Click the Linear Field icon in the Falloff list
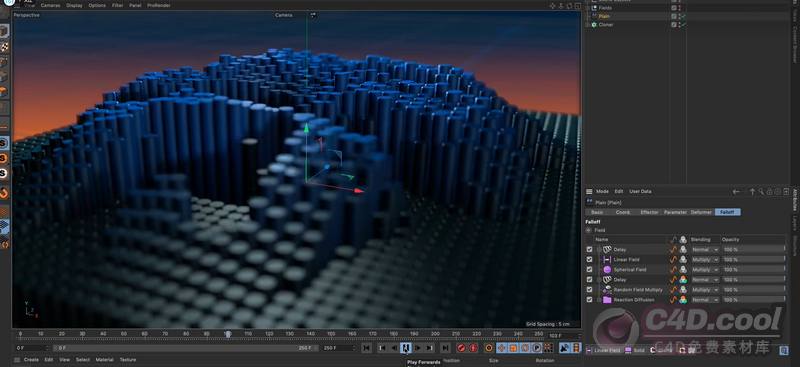 click(x=607, y=259)
